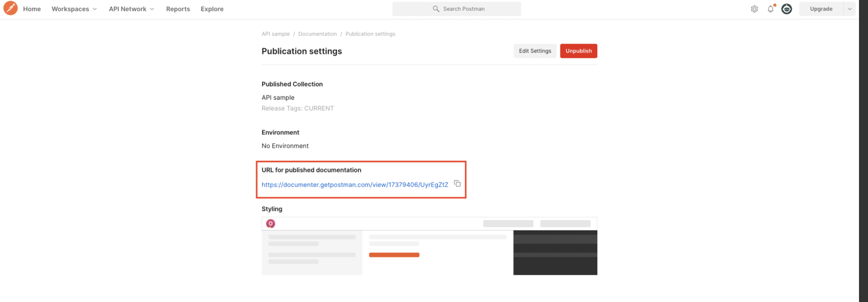This screenshot has height=302, width=868.
Task: Navigate to Documentation breadcrumb
Action: pos(317,34)
